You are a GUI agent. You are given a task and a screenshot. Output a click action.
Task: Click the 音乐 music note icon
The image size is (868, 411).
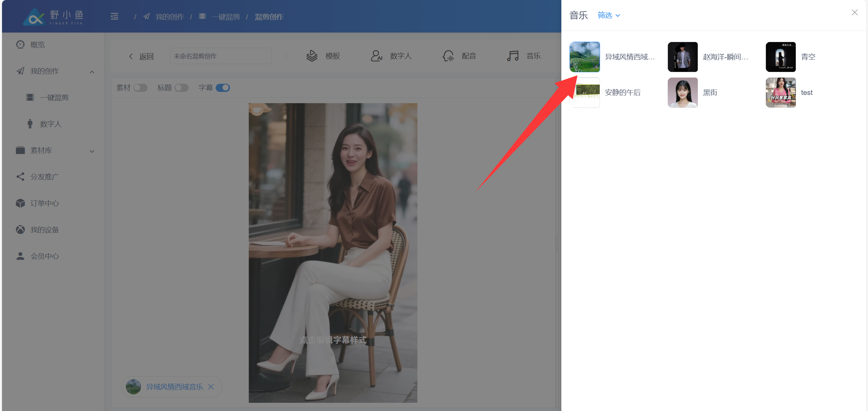click(x=513, y=56)
